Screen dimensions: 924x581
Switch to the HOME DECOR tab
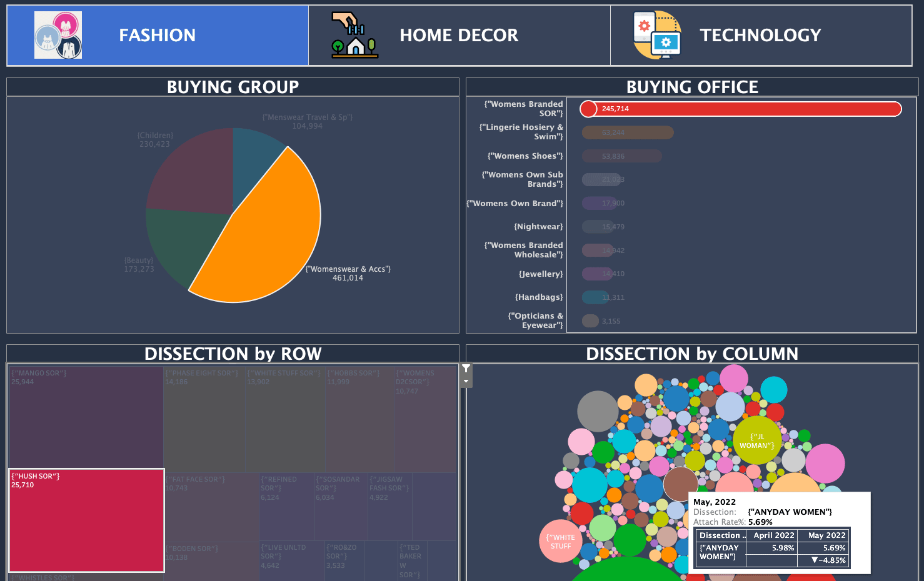tap(459, 36)
